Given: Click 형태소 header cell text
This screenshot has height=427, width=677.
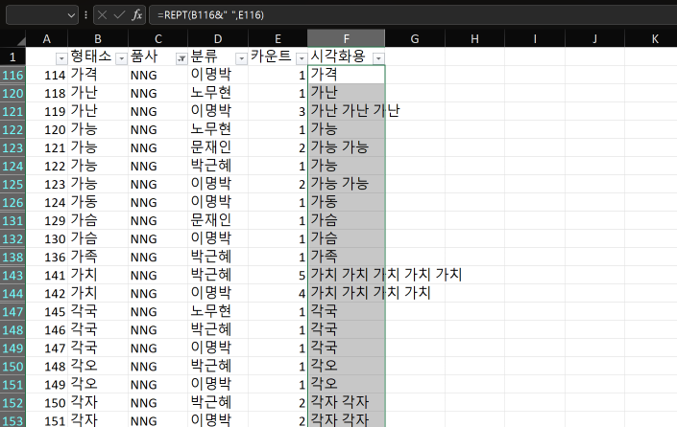Looking at the screenshot, I should click(x=91, y=56).
